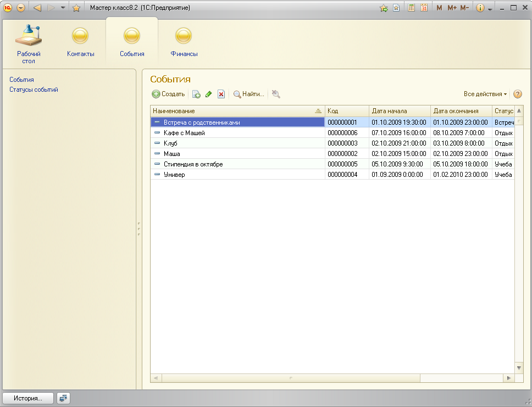The image size is (532, 407).
Task: Expand the navigation history dropdown arrow
Action: (x=63, y=8)
